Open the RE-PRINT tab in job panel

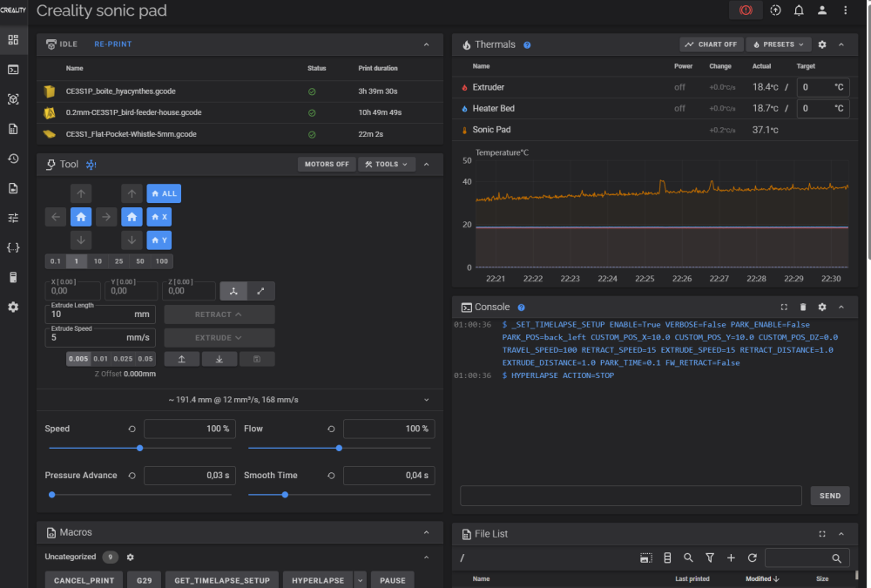click(113, 44)
